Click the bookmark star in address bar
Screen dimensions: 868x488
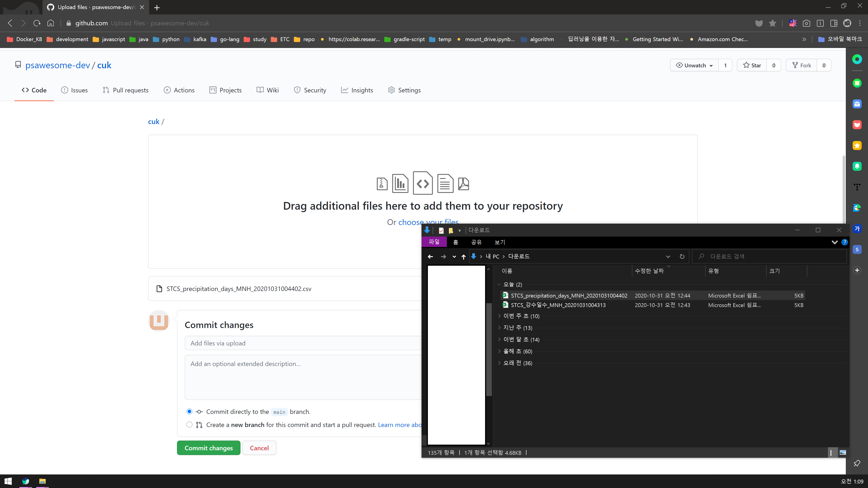tap(772, 23)
